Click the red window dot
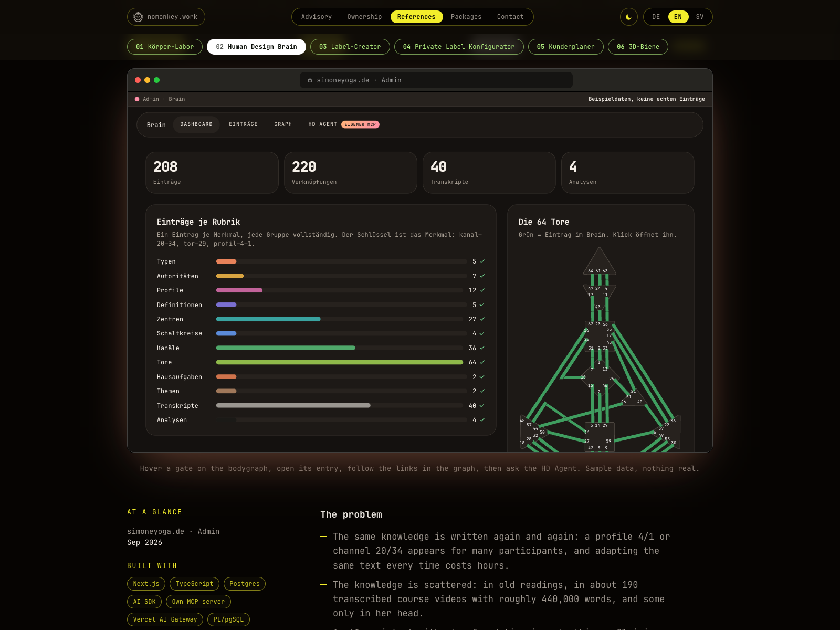 138,80
